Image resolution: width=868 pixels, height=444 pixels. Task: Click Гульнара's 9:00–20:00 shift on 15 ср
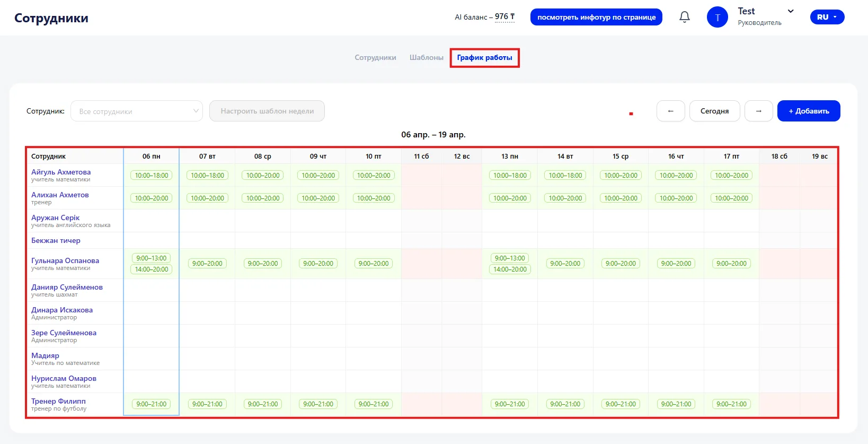(x=621, y=263)
